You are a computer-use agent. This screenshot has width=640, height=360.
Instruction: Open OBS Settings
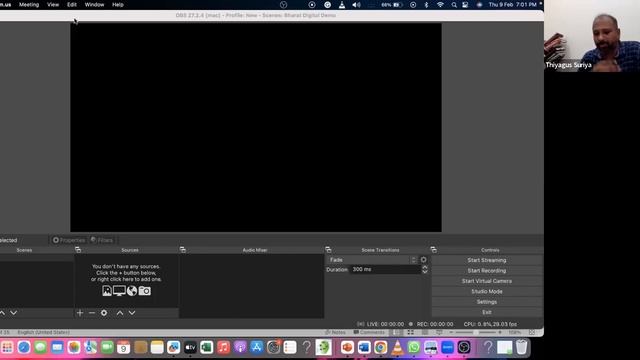[487, 302]
